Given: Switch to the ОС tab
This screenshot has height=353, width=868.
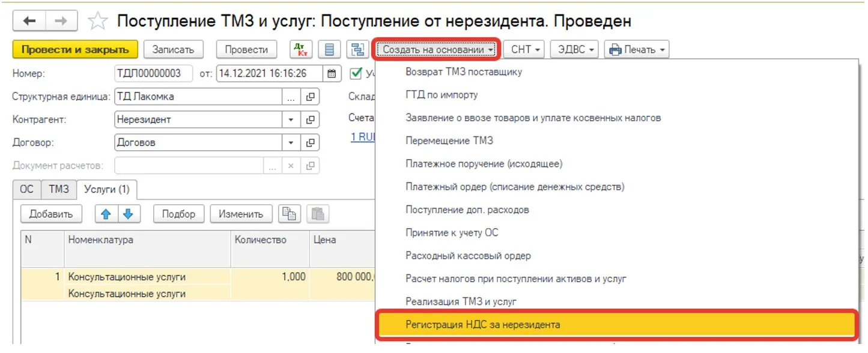Looking at the screenshot, I should [x=27, y=189].
